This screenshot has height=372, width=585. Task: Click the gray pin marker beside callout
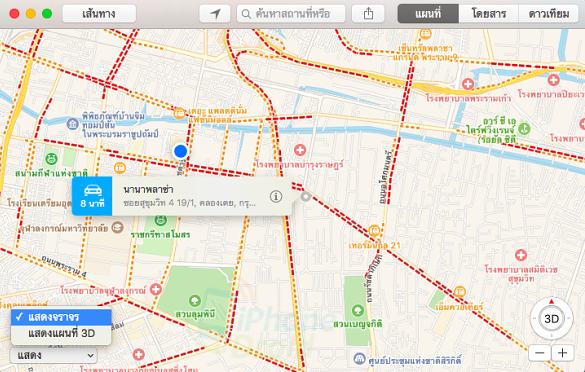306,196
